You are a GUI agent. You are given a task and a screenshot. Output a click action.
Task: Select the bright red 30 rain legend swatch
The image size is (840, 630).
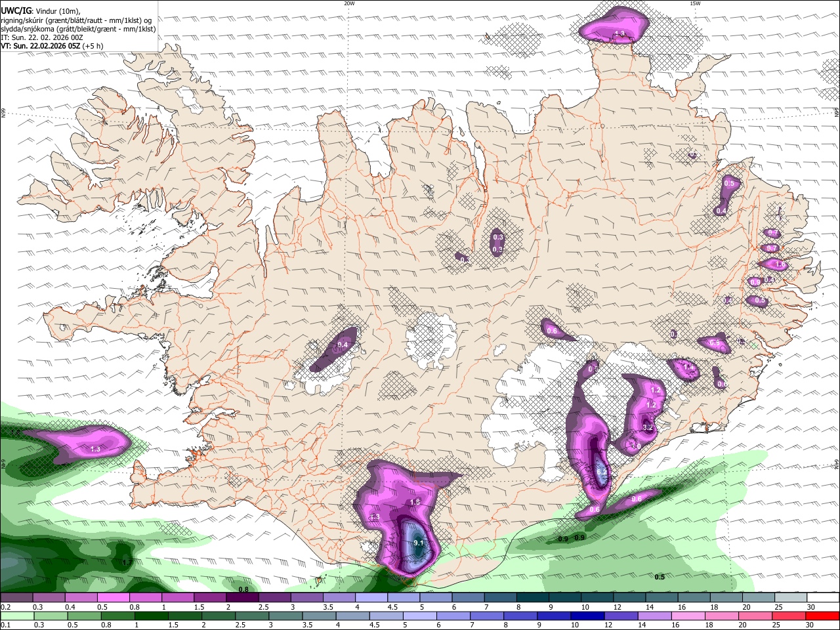pos(822,616)
